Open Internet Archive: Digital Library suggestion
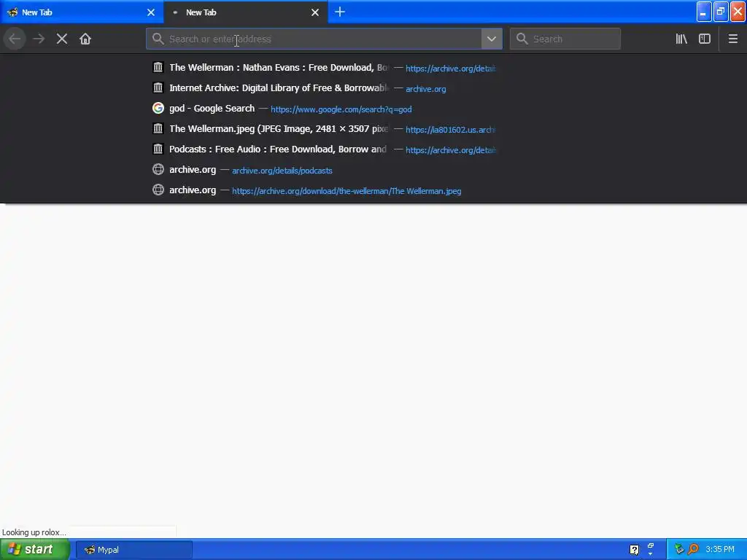Screen dimensions: 747x560 (x=324, y=88)
